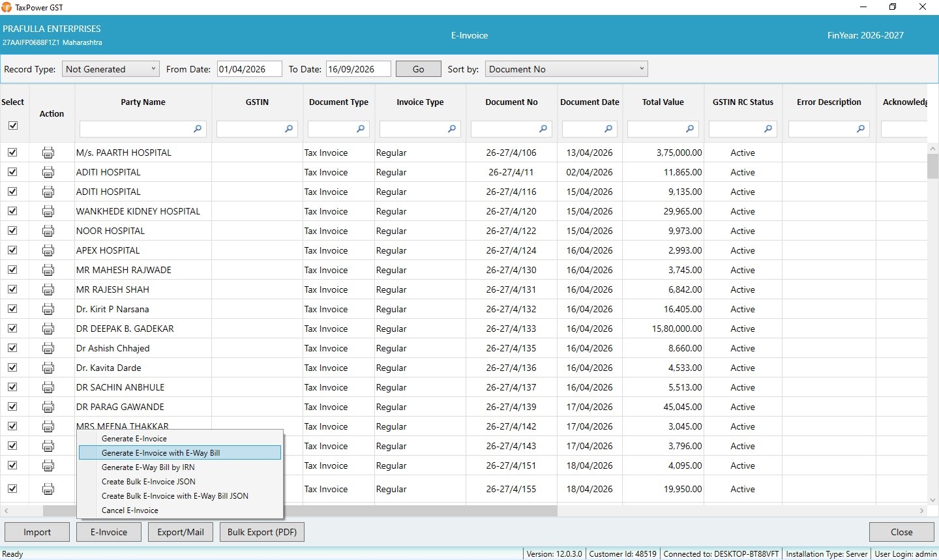This screenshot has height=560, width=939.
Task: Click printer icon for ADITI HOSPITAL 26-27/4/11 row
Action: [x=48, y=172]
